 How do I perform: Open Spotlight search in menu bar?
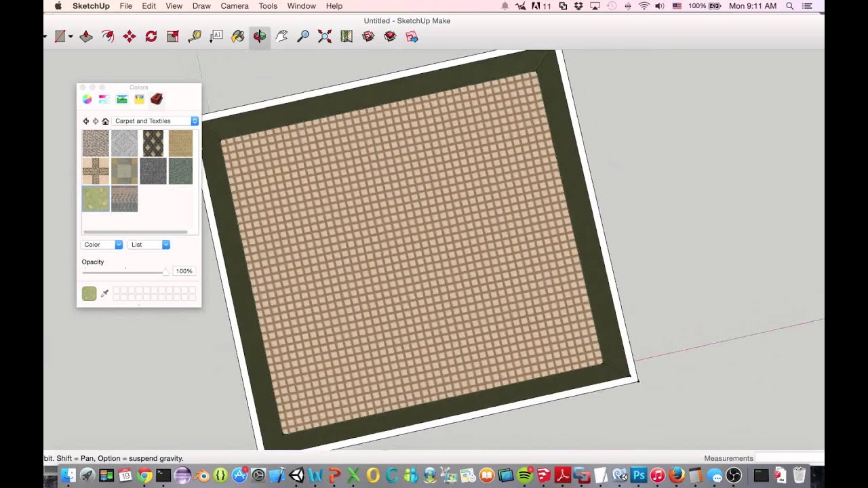790,6
